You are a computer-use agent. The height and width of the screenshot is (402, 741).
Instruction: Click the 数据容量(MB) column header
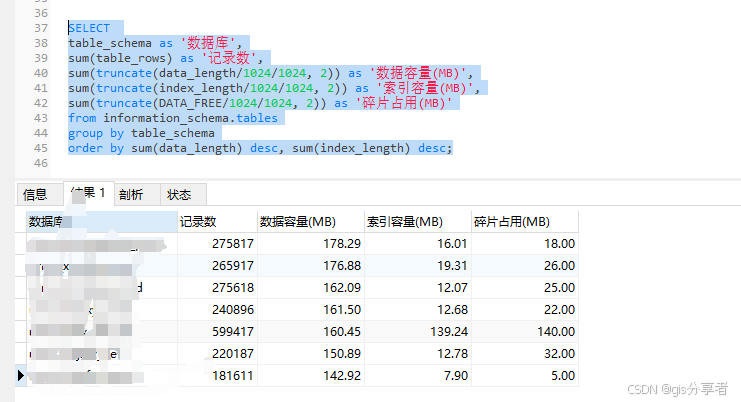point(311,222)
